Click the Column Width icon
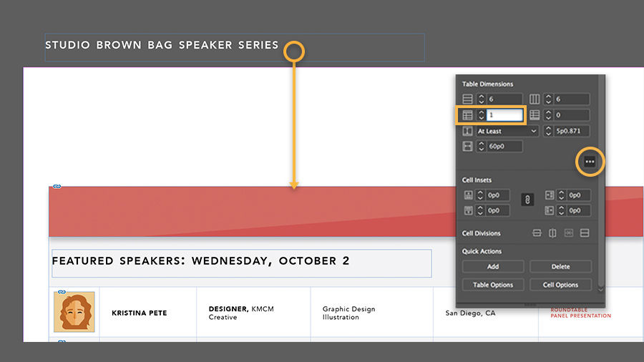644x362 pixels. [x=467, y=146]
